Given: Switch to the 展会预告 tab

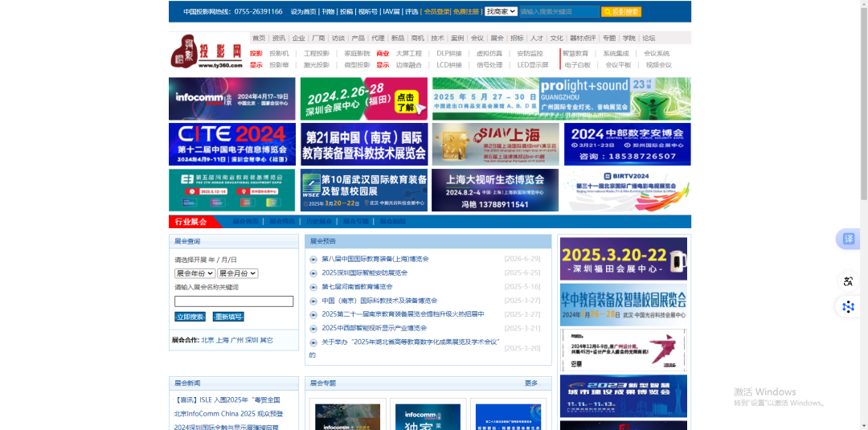Looking at the screenshot, I should (282, 221).
